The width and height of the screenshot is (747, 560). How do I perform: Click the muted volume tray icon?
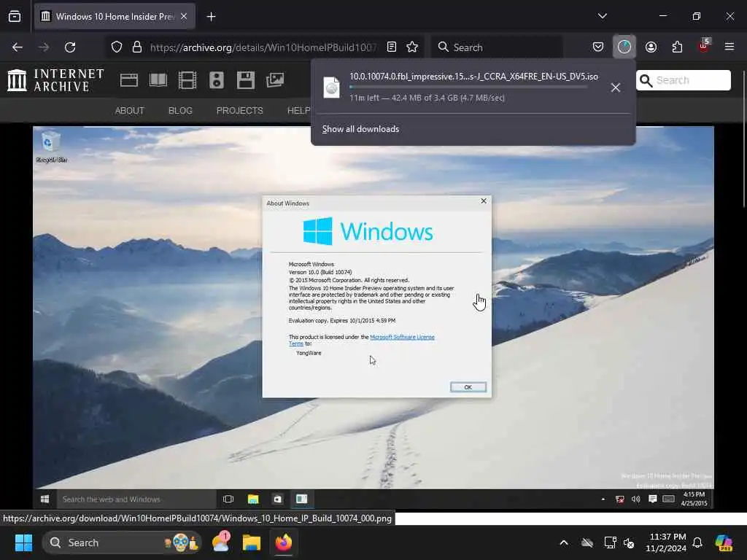pyautogui.click(x=630, y=542)
